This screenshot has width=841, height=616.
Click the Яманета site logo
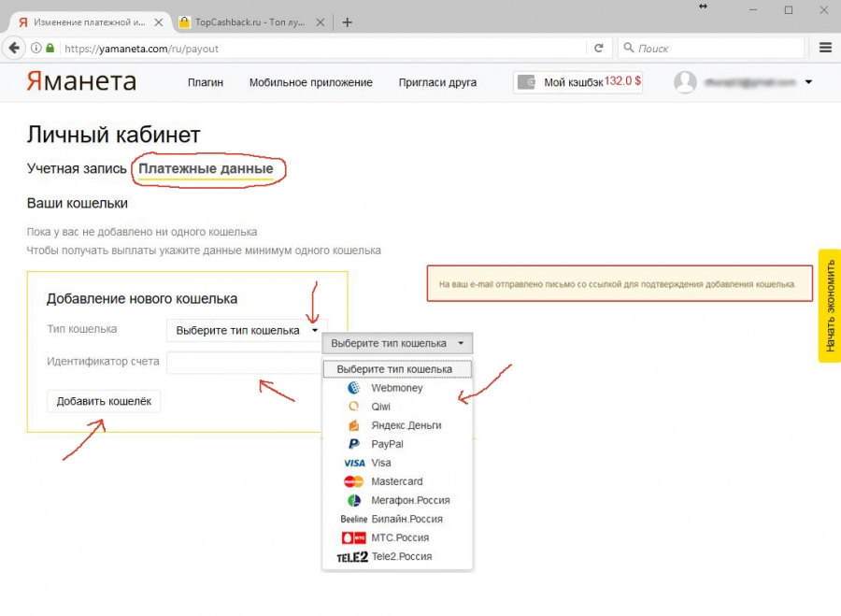(81, 81)
